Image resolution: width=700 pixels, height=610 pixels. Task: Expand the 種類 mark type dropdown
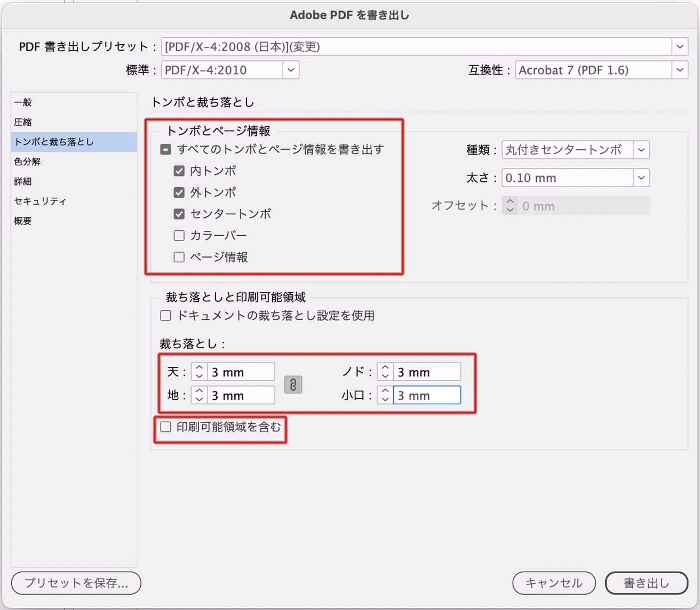tap(641, 150)
